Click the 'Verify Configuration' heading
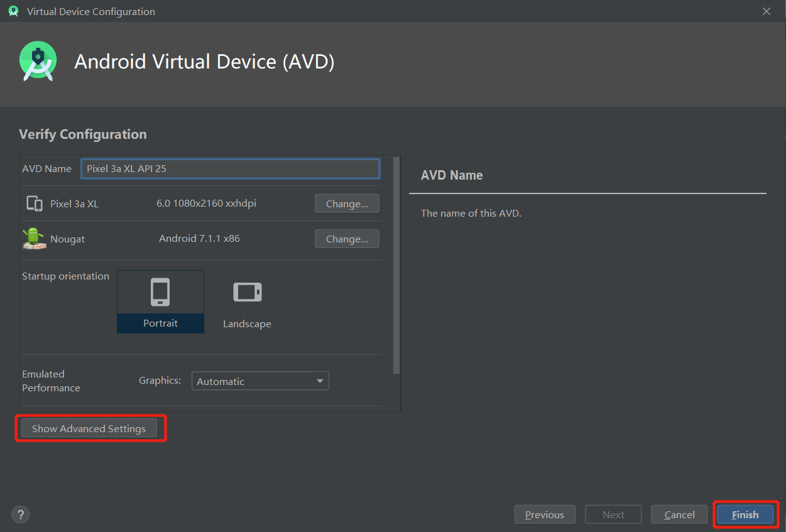786x532 pixels. coord(83,134)
